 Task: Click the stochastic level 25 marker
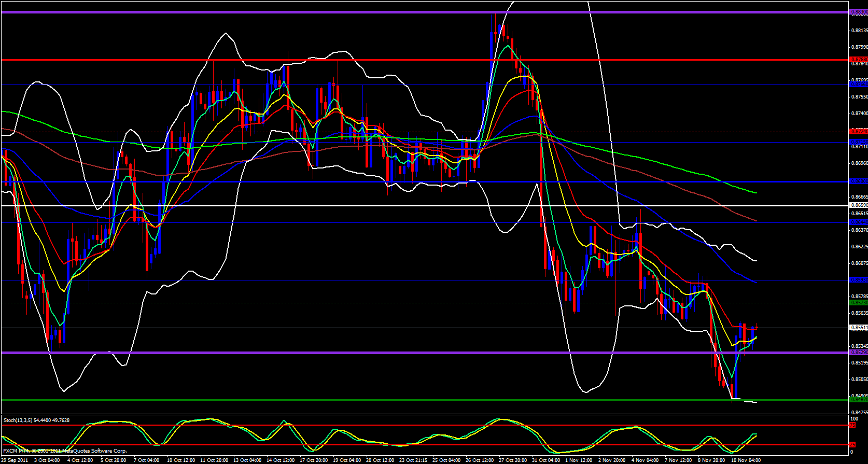pos(852,445)
